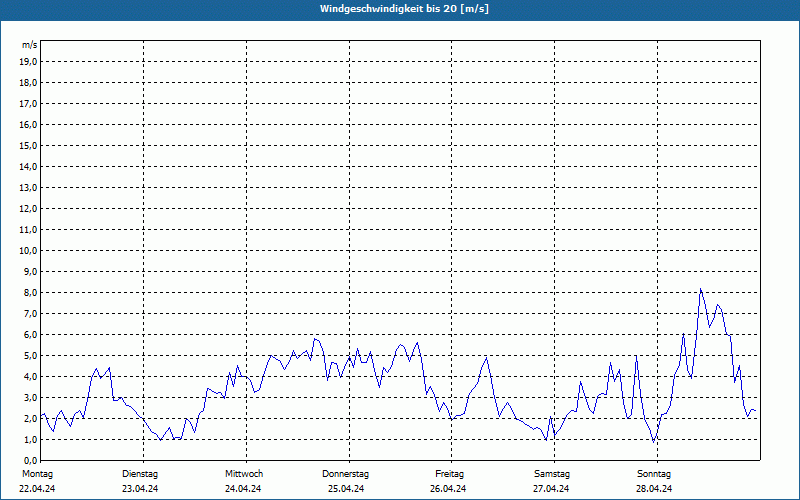Select the 4,0 y-axis label
The width and height of the screenshot is (800, 500).
pyautogui.click(x=29, y=377)
